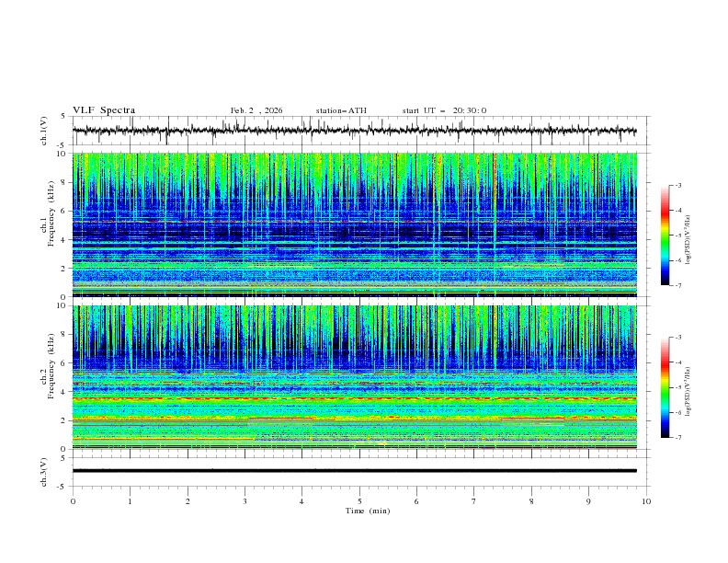Click the ch.1 spectrogram color scale bar
This screenshot has height=563, width=728.
(x=665, y=236)
